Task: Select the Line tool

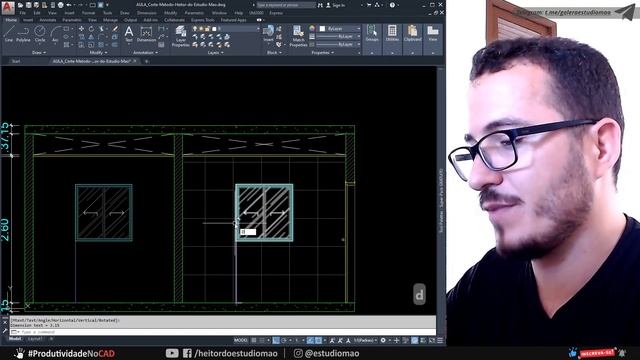Action: [9, 33]
